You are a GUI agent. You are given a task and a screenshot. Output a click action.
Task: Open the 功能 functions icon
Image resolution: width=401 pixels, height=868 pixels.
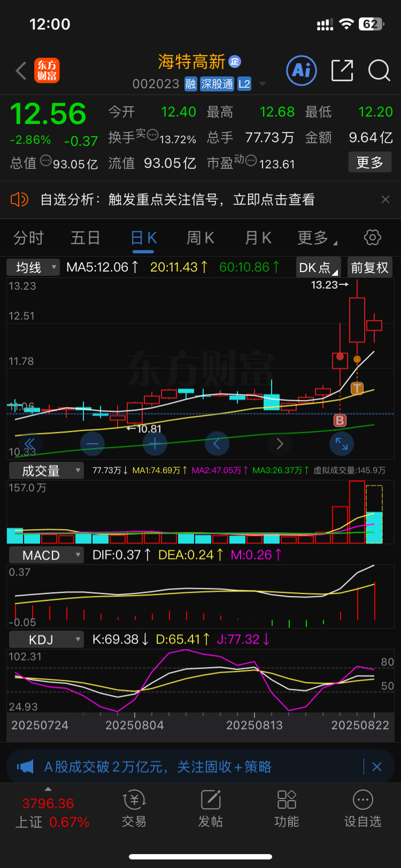pos(287,809)
